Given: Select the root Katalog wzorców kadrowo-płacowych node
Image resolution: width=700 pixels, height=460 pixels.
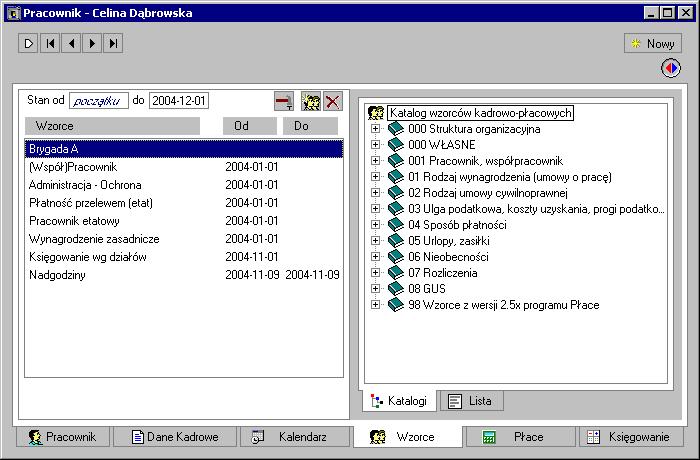Looking at the screenshot, I should (480, 113).
